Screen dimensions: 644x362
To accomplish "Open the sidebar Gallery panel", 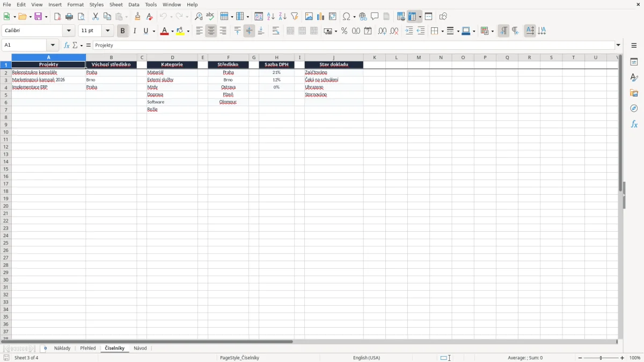I will [x=634, y=93].
